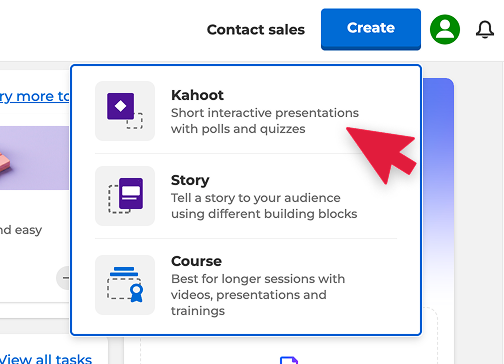Screen dimensions: 504x364
Task: Open the green profile avatar menu
Action: [445, 29]
